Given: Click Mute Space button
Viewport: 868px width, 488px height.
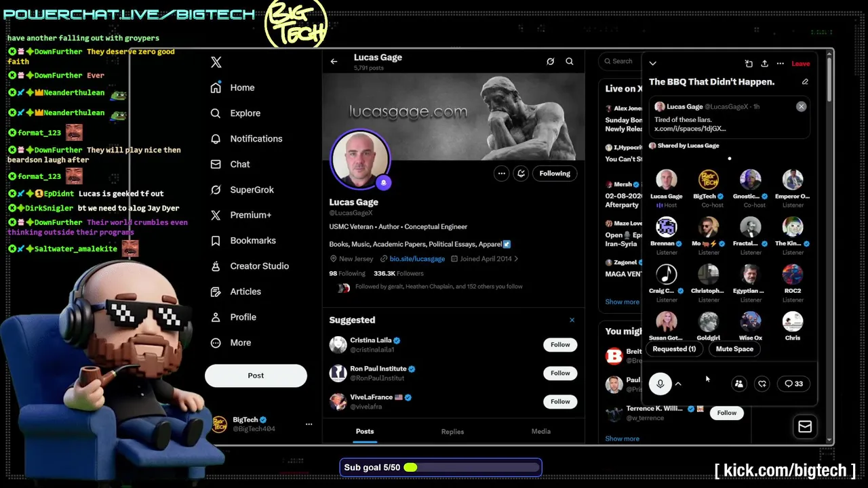Looking at the screenshot, I should point(734,349).
